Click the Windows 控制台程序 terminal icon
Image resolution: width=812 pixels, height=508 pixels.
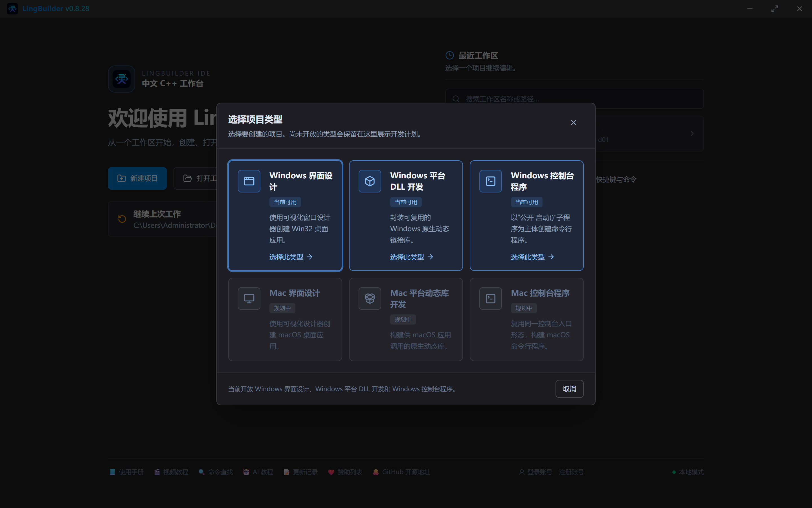pyautogui.click(x=490, y=181)
